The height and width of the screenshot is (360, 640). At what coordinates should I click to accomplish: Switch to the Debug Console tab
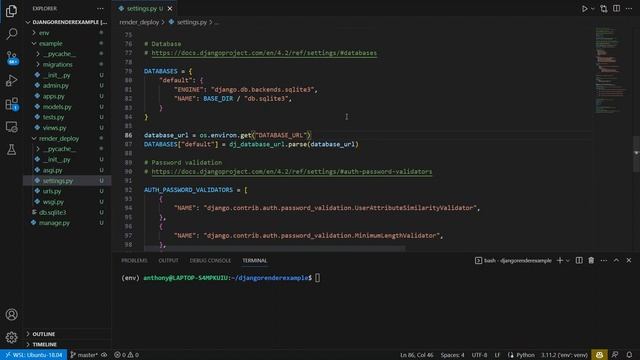pos(210,260)
